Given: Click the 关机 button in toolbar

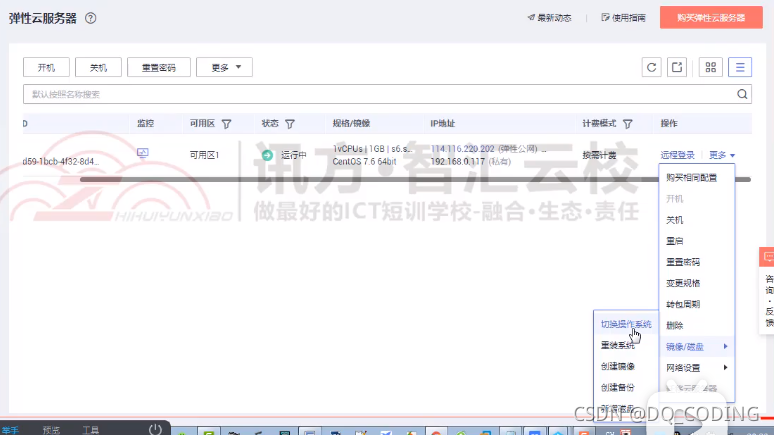Looking at the screenshot, I should [98, 67].
